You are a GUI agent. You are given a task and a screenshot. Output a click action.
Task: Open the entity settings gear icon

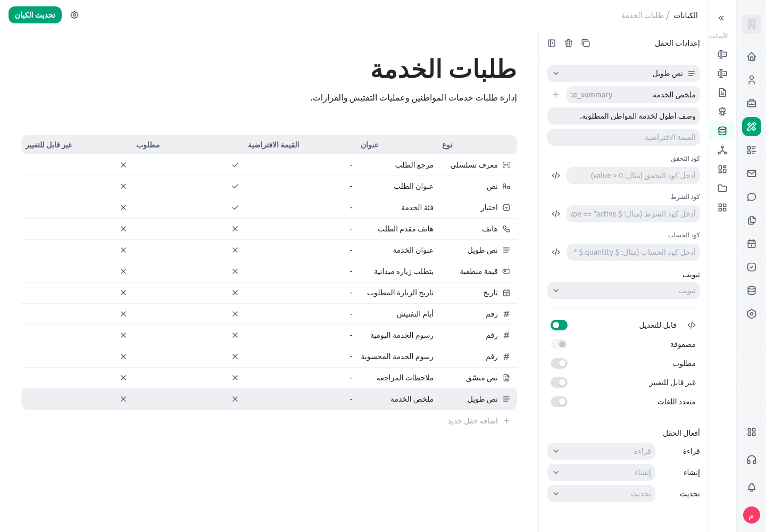74,15
